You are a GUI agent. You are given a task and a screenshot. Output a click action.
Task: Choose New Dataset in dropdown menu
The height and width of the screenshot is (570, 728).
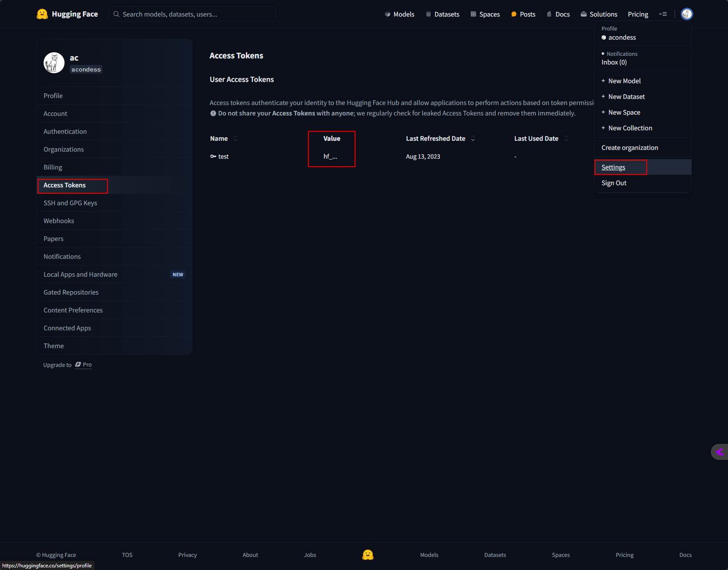tap(643, 96)
